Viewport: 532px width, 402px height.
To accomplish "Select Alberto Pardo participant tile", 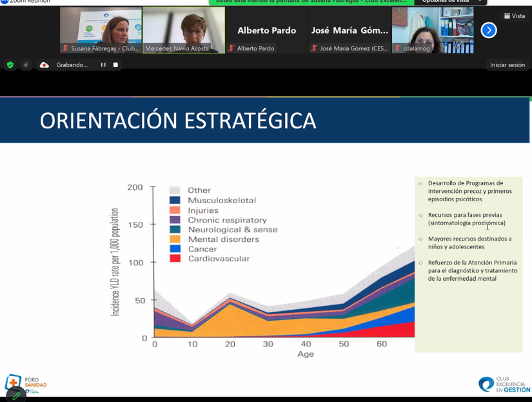I will tap(267, 30).
